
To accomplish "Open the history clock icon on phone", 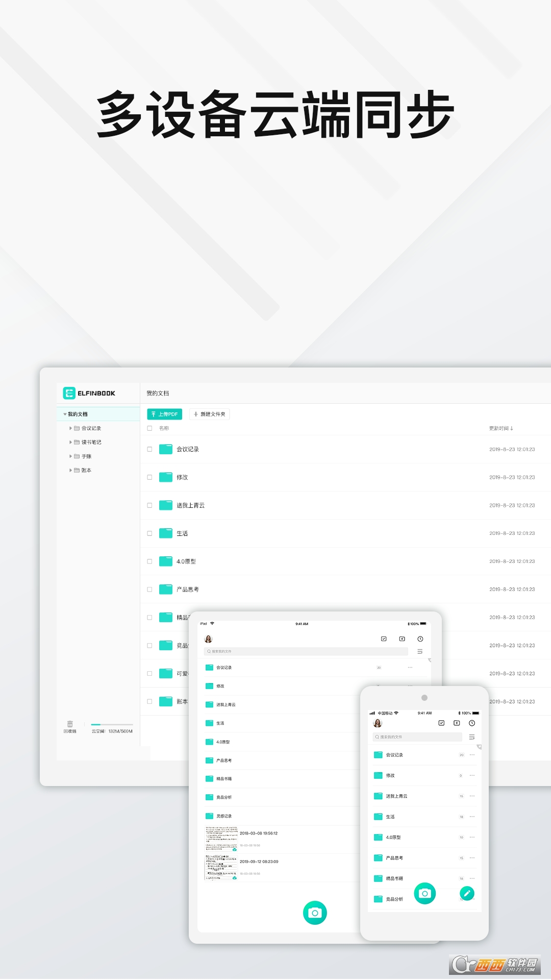I will [472, 723].
